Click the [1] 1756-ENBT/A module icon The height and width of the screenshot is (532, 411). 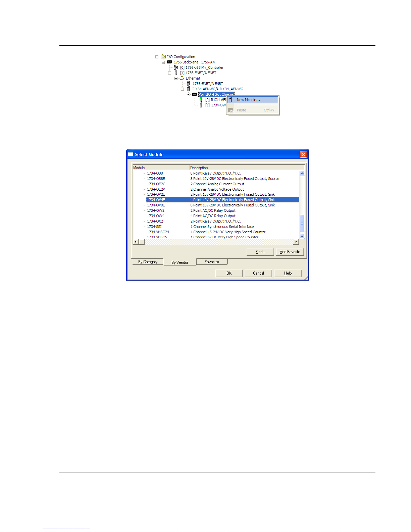pyautogui.click(x=176, y=73)
